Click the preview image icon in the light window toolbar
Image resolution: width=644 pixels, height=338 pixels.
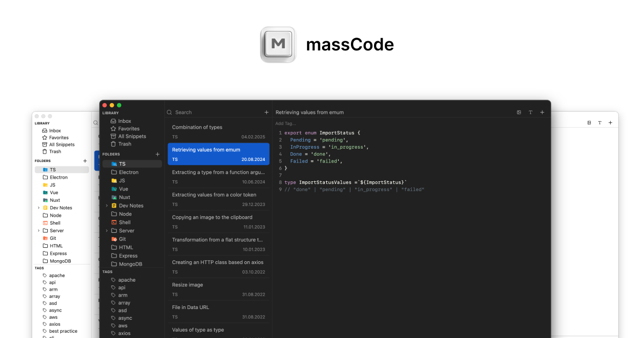[589, 122]
